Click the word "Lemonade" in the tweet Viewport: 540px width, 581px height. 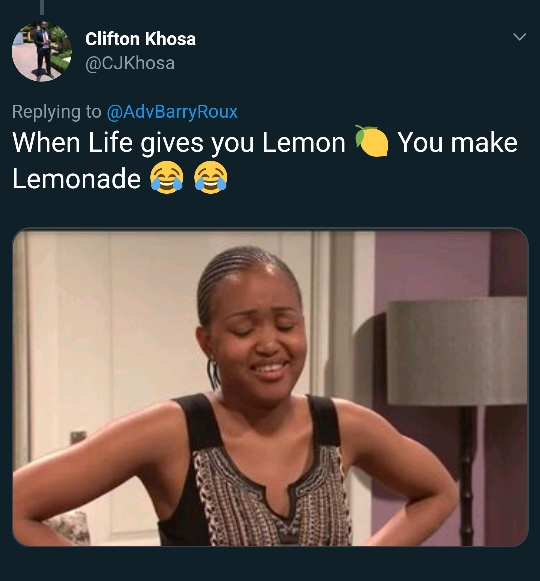pos(77,179)
